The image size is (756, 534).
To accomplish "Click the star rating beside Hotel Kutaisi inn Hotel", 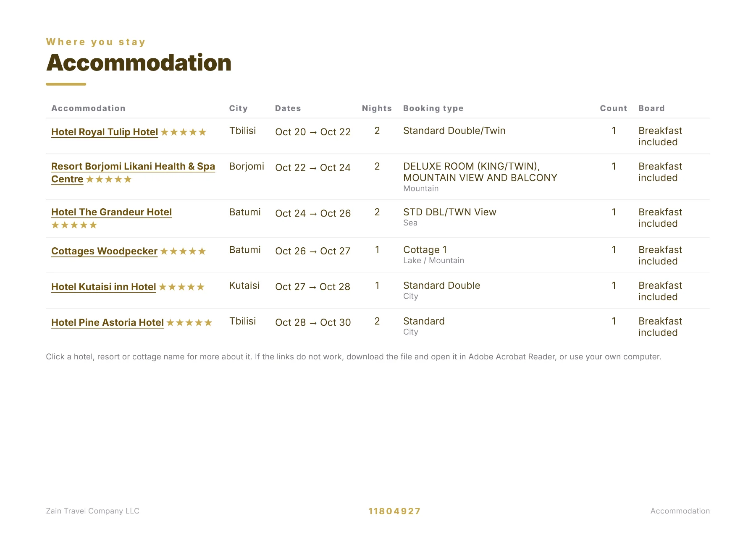I will [181, 287].
